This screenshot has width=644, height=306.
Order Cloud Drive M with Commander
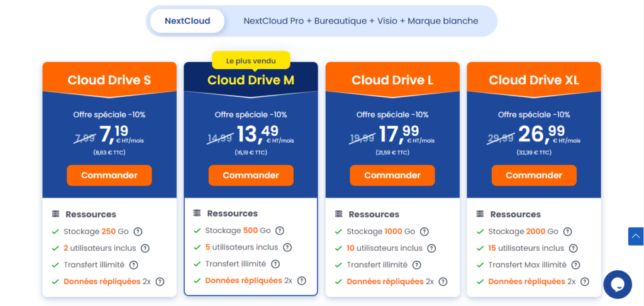(x=251, y=175)
